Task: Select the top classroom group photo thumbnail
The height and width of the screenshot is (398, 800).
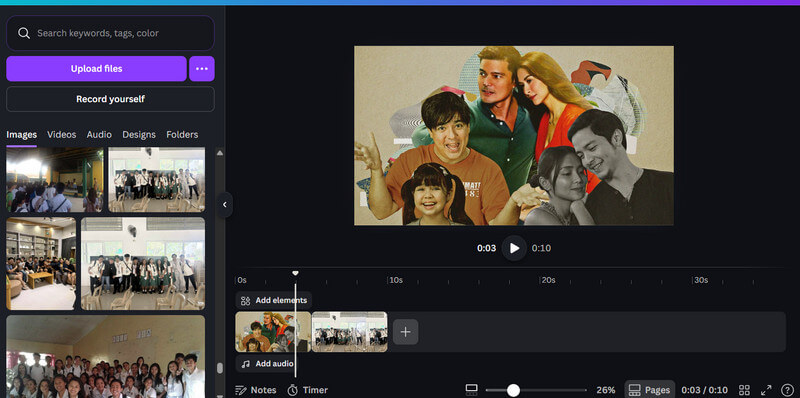Action: coord(157,180)
